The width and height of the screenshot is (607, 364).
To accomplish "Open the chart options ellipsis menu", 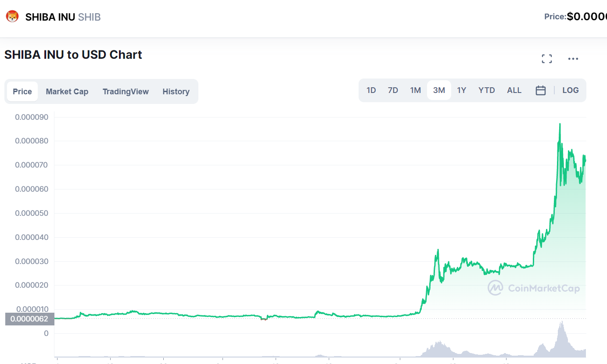I will (x=573, y=58).
